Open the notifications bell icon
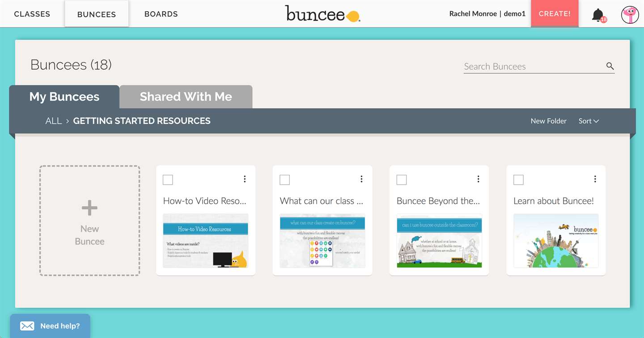 pyautogui.click(x=597, y=15)
